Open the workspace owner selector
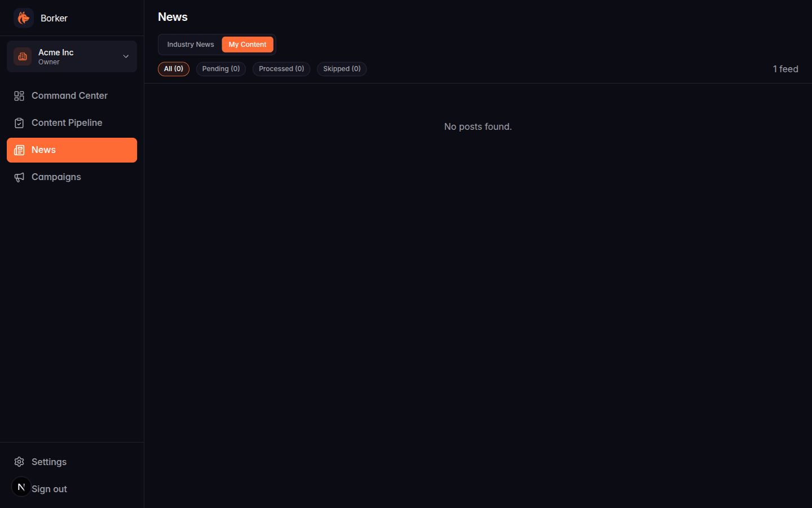Viewport: 812px width, 508px height. coord(72,56)
